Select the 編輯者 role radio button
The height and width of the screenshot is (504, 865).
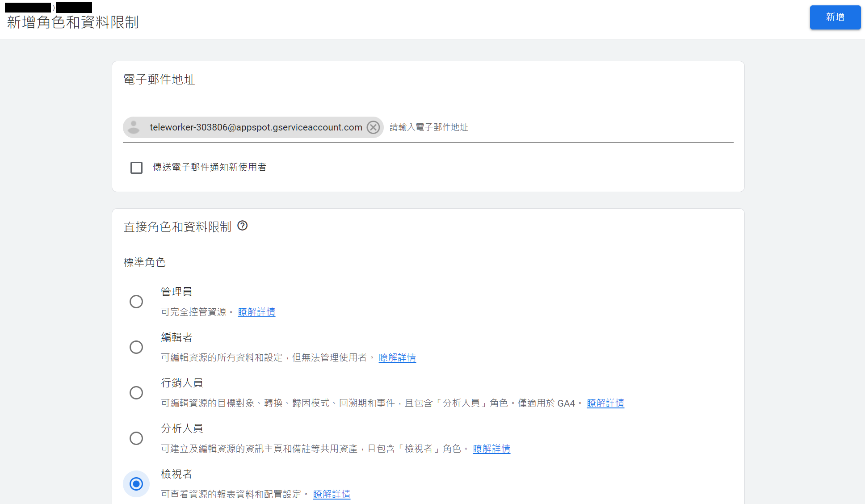pyautogui.click(x=136, y=347)
